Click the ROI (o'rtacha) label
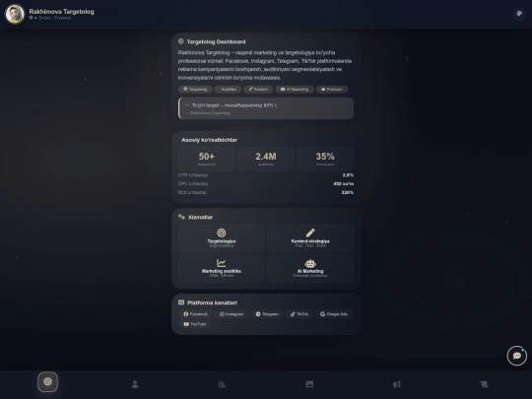This screenshot has height=399, width=532. pos(192,192)
